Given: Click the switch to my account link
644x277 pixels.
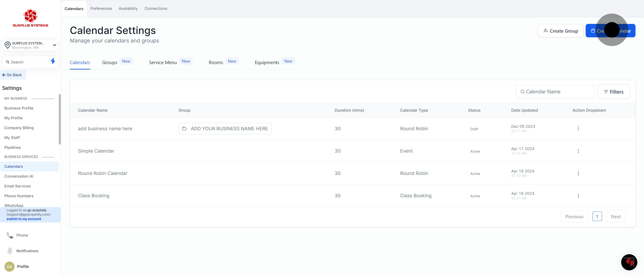Looking at the screenshot, I should tap(24, 218).
